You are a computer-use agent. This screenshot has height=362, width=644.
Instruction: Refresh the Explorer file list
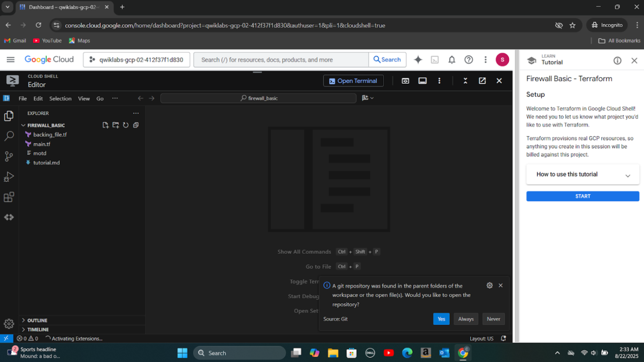(x=125, y=125)
